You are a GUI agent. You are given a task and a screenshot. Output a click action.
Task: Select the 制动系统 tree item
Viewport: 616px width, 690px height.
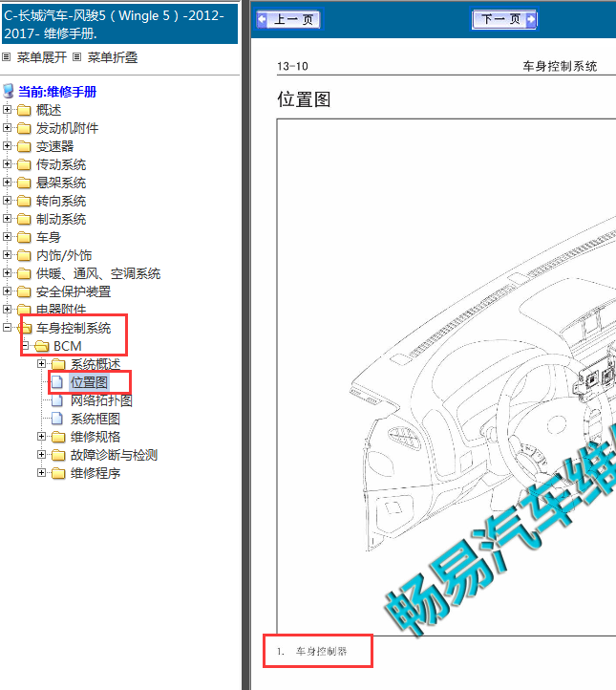(x=61, y=219)
